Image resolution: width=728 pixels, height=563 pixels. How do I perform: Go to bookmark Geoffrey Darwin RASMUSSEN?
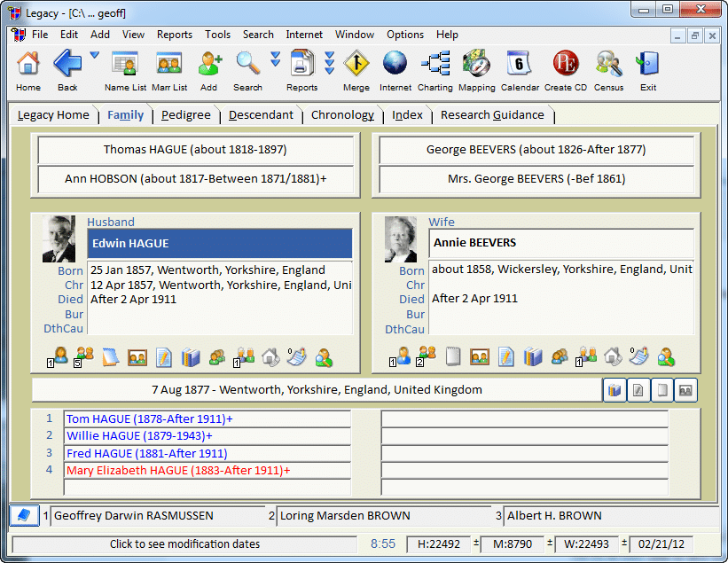pos(158,516)
